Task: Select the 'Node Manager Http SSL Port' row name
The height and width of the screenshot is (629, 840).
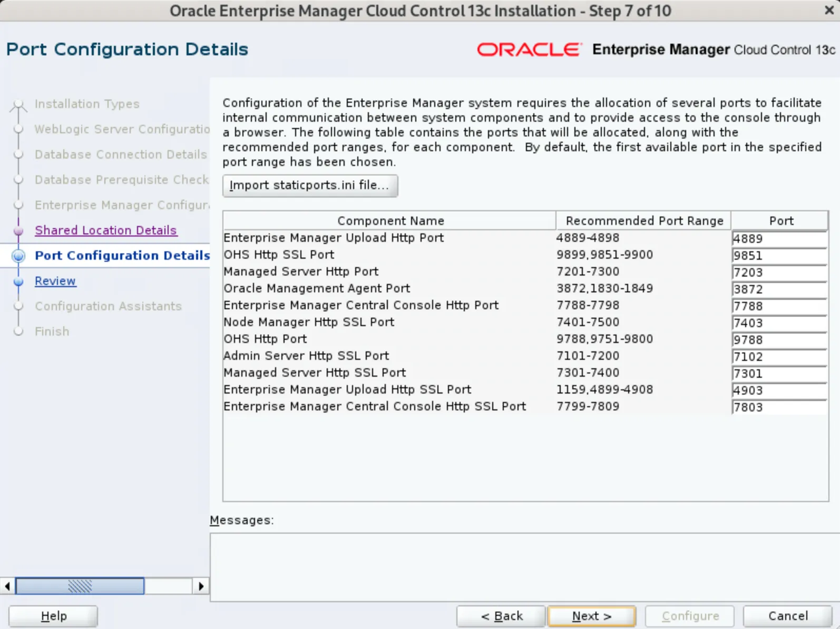Action: [309, 322]
